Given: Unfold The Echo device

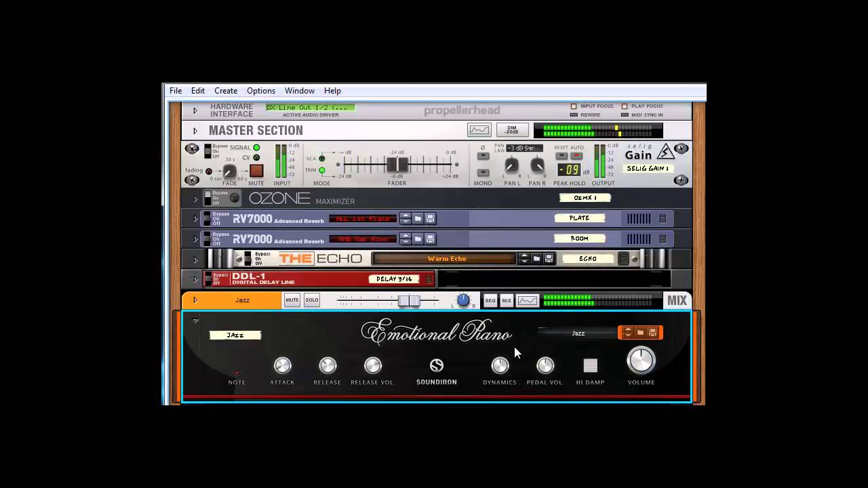Looking at the screenshot, I should (x=195, y=259).
